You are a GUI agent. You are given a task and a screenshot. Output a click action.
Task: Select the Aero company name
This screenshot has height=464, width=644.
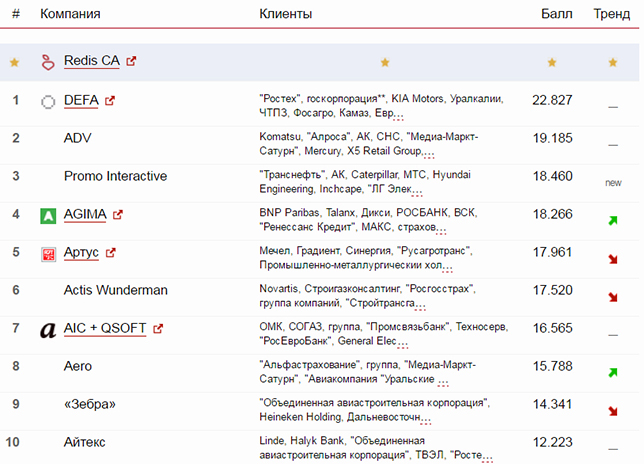(78, 366)
